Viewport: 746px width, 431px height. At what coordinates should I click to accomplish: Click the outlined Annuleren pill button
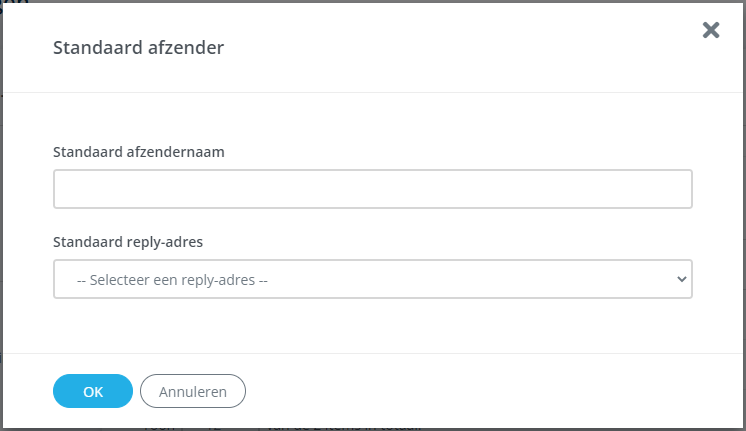coord(193,391)
